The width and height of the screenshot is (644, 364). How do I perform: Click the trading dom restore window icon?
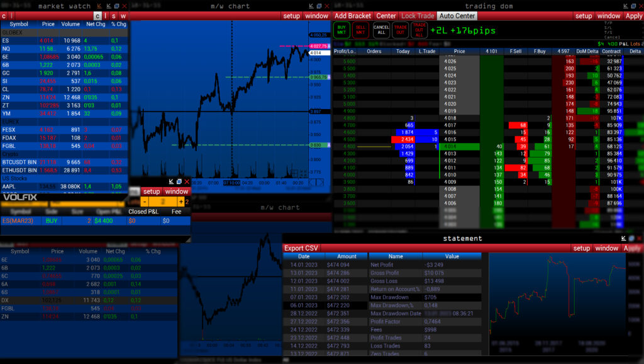click(x=633, y=6)
